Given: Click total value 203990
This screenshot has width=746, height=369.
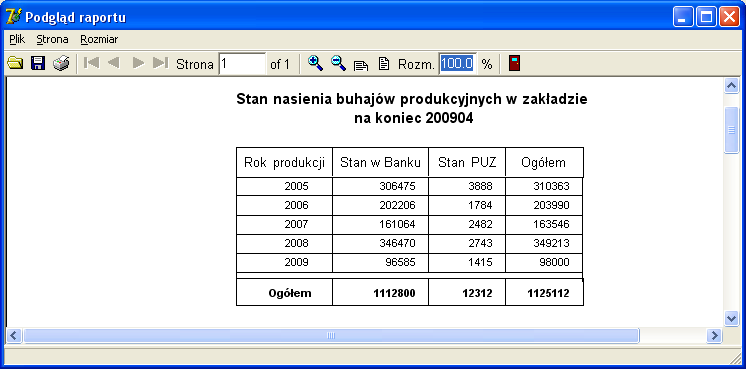Looking at the screenshot, I should coord(551,205).
